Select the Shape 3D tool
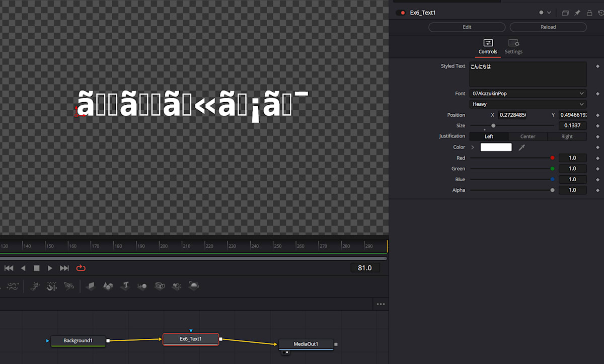 point(108,286)
